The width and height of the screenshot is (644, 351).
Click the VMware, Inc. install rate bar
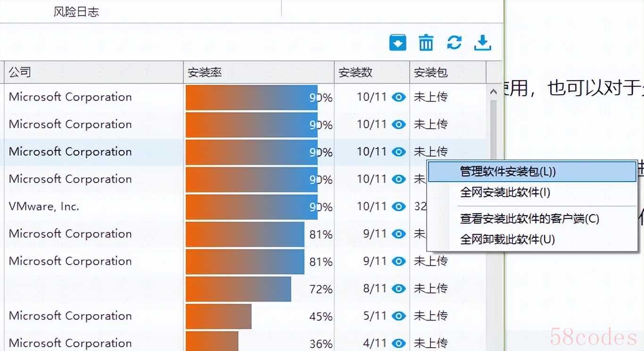(252, 207)
